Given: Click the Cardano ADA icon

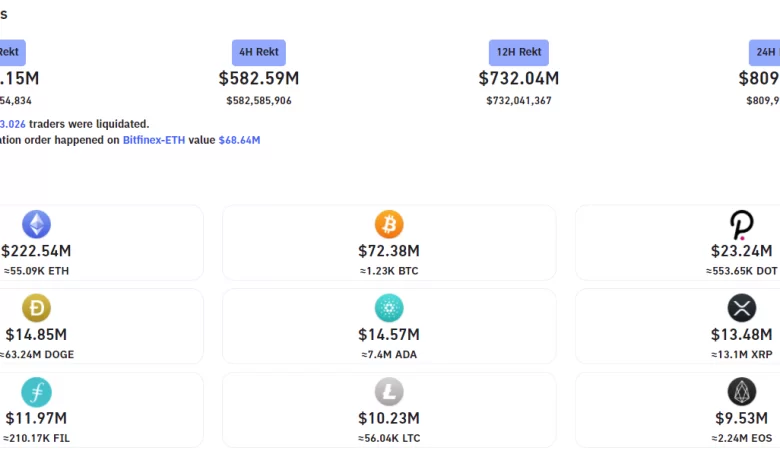Looking at the screenshot, I should coord(389,308).
